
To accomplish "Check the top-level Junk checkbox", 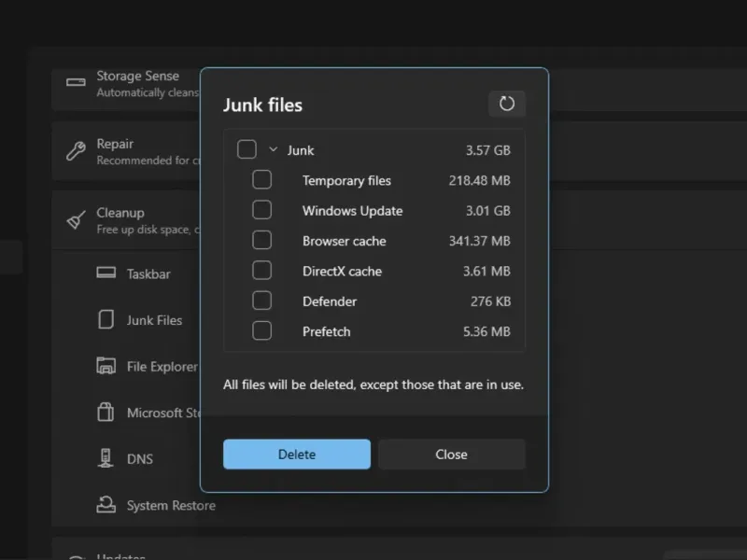I will click(x=247, y=149).
